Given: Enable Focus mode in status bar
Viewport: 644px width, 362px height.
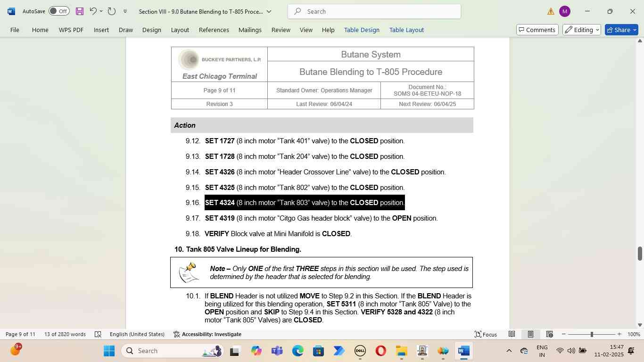Looking at the screenshot, I should tap(486, 334).
